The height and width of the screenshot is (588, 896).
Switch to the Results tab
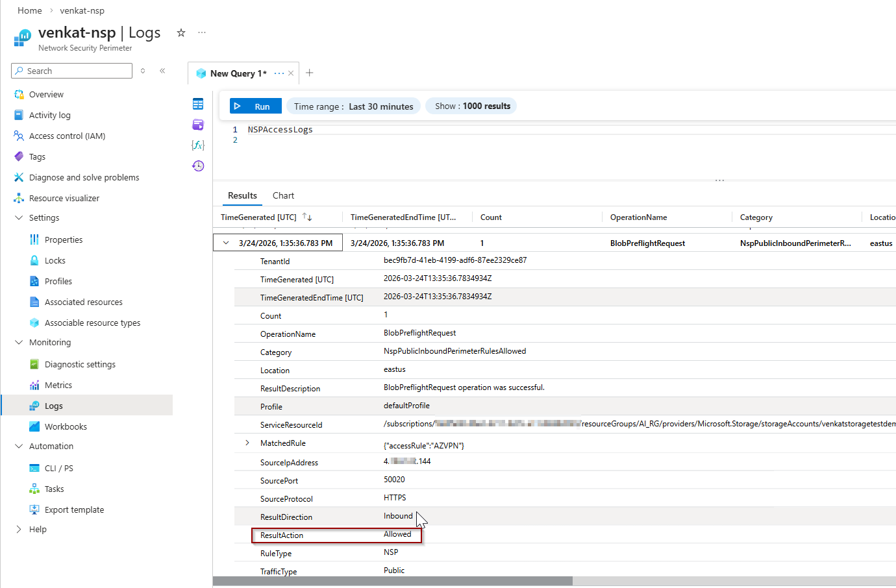coord(242,196)
